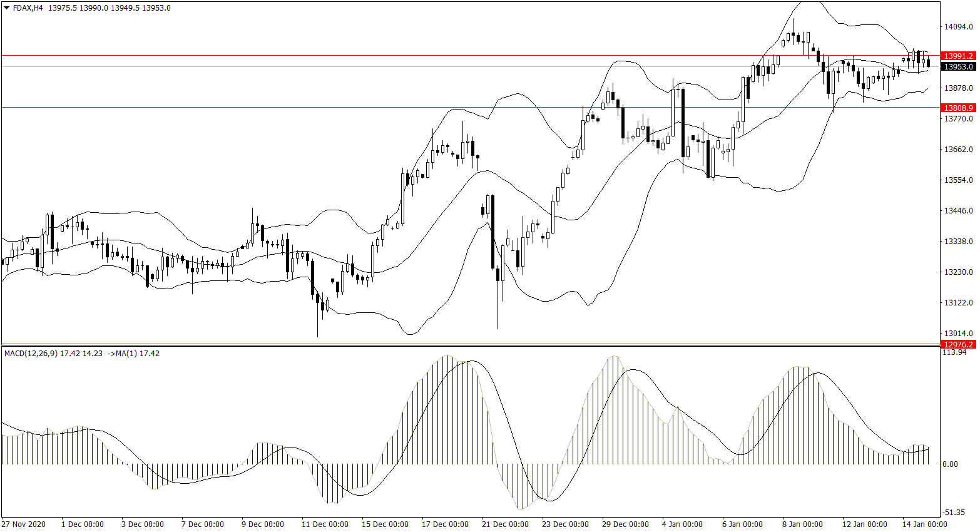This screenshot has height=532, width=980.
Task: Click the red 13808.9 price tag
Action: (958, 108)
